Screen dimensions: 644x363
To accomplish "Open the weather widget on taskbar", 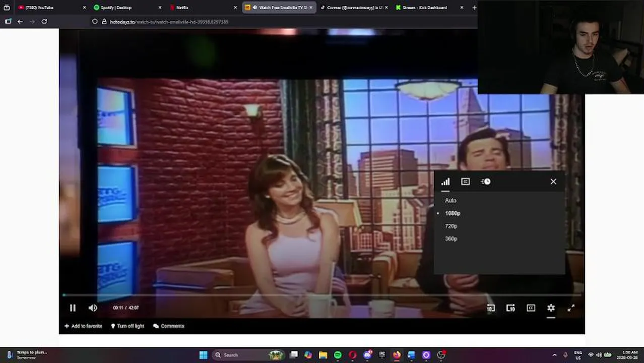I will (x=26, y=355).
